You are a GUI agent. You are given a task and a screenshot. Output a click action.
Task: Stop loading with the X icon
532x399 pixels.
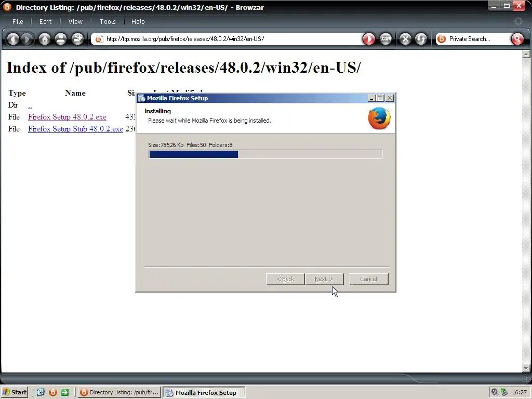[x=405, y=39]
